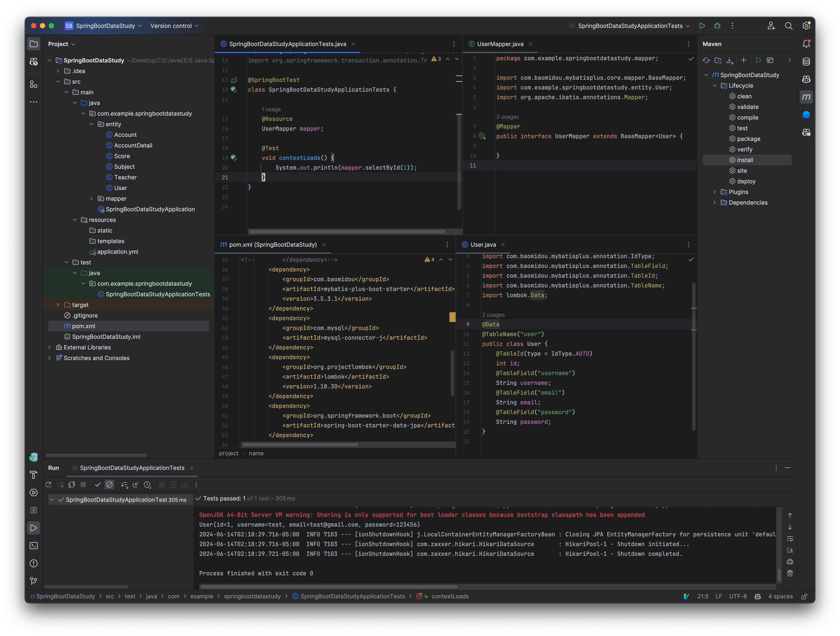
Task: Switch to the pom.xml editor tab
Action: pos(273,244)
